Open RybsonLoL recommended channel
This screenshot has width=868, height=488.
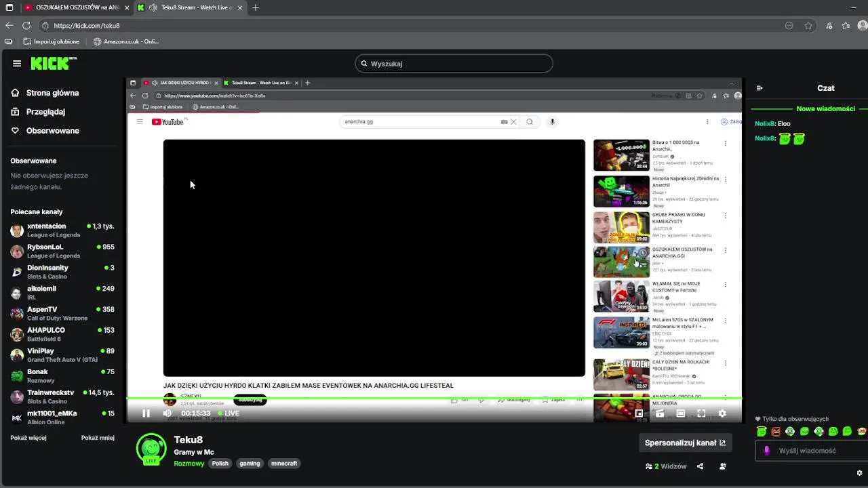click(62, 251)
